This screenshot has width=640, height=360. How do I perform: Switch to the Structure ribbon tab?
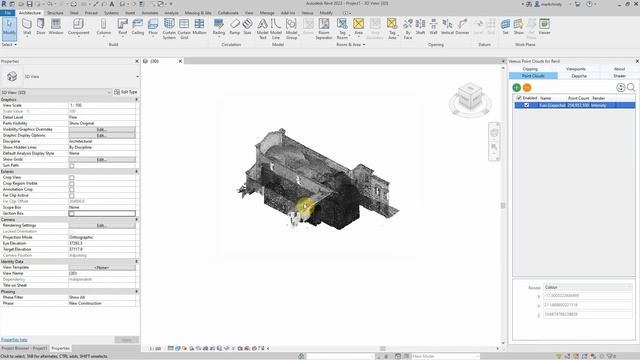(x=55, y=13)
